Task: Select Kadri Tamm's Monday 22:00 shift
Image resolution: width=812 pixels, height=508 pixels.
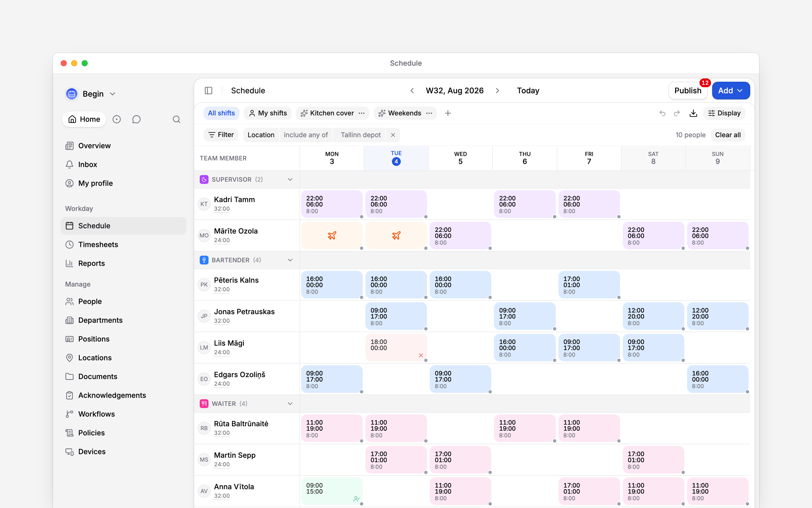Action: [x=332, y=204]
